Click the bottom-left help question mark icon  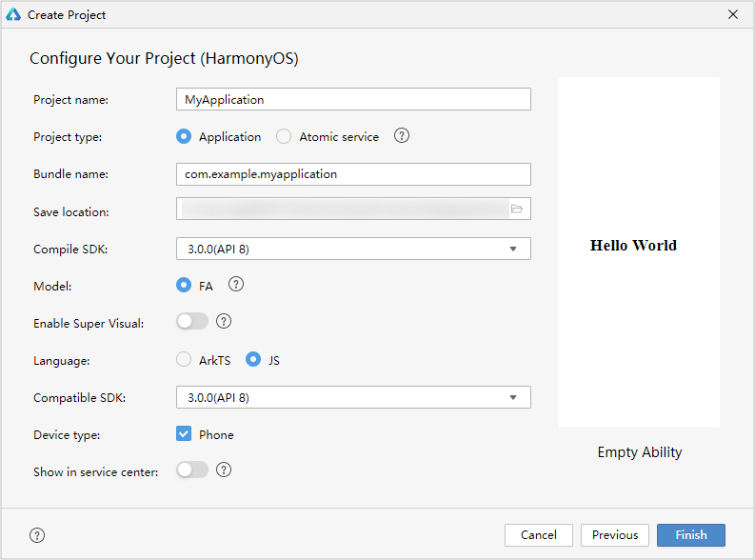click(37, 535)
